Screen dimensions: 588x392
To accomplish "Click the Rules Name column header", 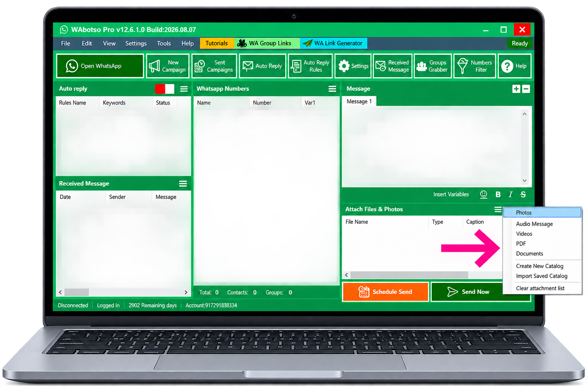I will [x=78, y=103].
